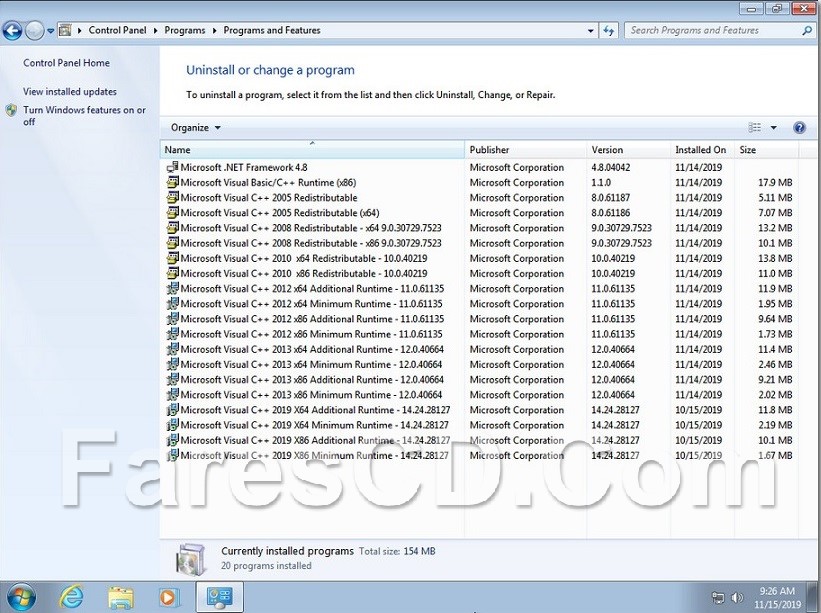Open the taskbar clock showing 9:26 AM
The height and width of the screenshot is (613, 821).
pos(779,598)
